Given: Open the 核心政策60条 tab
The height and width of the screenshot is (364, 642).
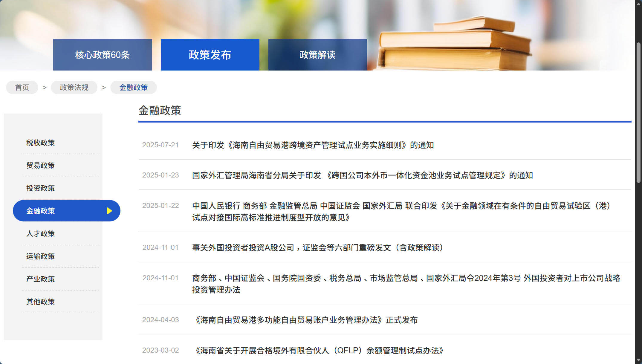Looking at the screenshot, I should 102,55.
